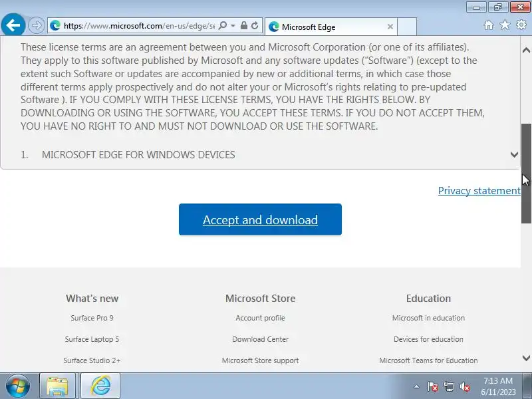
Task: Click the page scrollbar thumb
Action: coord(526,174)
